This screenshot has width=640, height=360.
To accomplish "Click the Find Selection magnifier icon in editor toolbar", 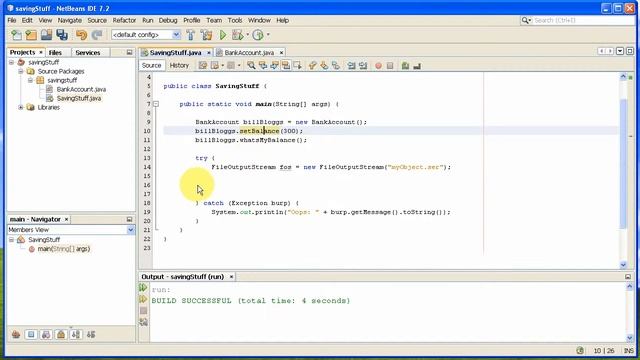I will pos(251,65).
